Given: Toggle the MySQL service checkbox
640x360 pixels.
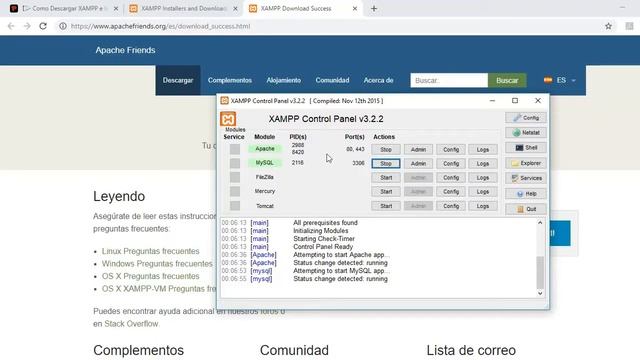Looking at the screenshot, I should click(x=235, y=163).
